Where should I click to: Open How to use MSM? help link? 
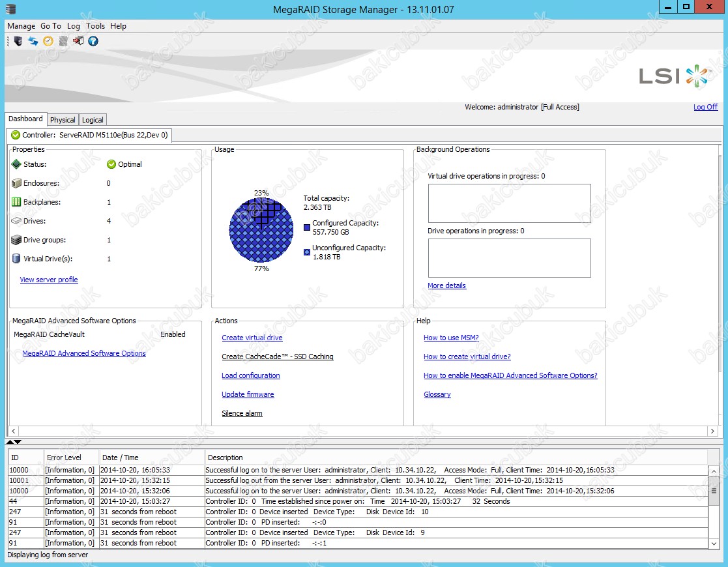coord(451,338)
